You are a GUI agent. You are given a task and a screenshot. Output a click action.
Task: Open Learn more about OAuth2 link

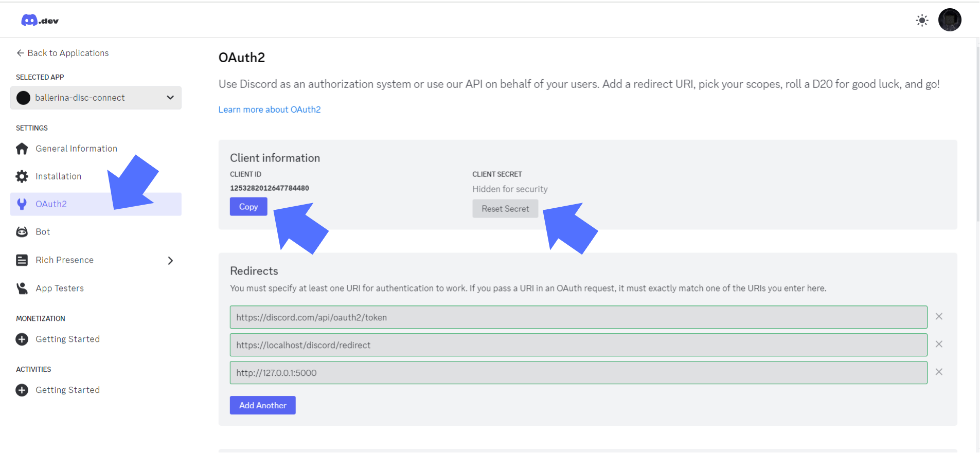pyautogui.click(x=270, y=110)
